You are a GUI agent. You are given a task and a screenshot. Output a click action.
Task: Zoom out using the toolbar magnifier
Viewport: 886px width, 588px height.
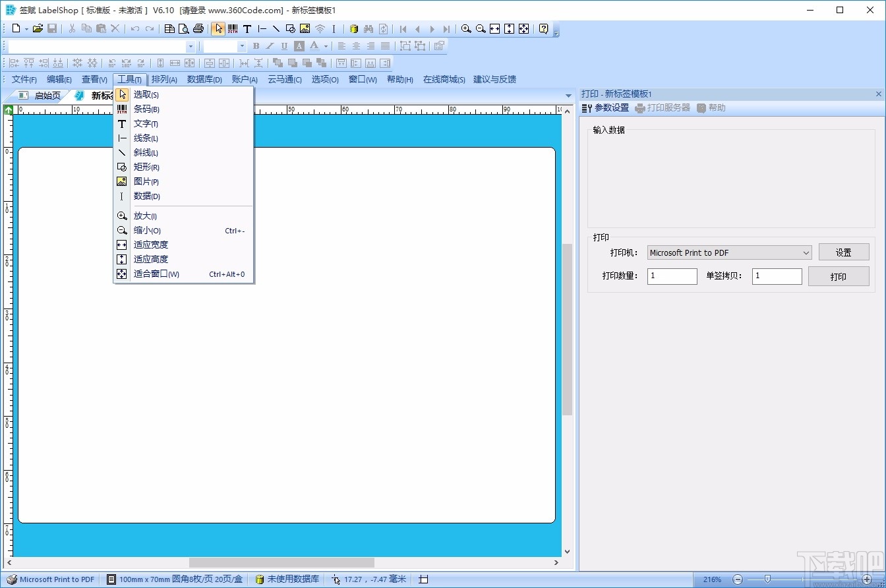point(481,28)
